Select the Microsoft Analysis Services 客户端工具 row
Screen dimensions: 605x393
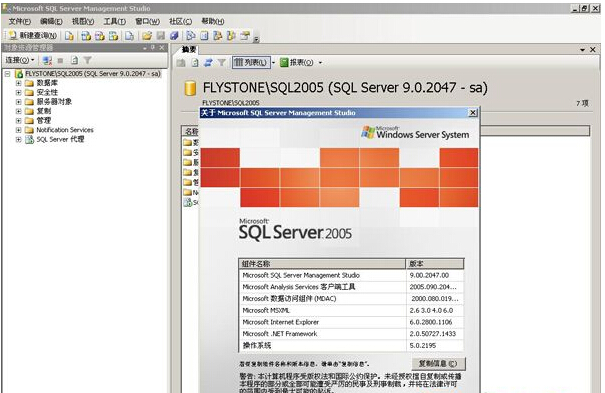[352, 287]
